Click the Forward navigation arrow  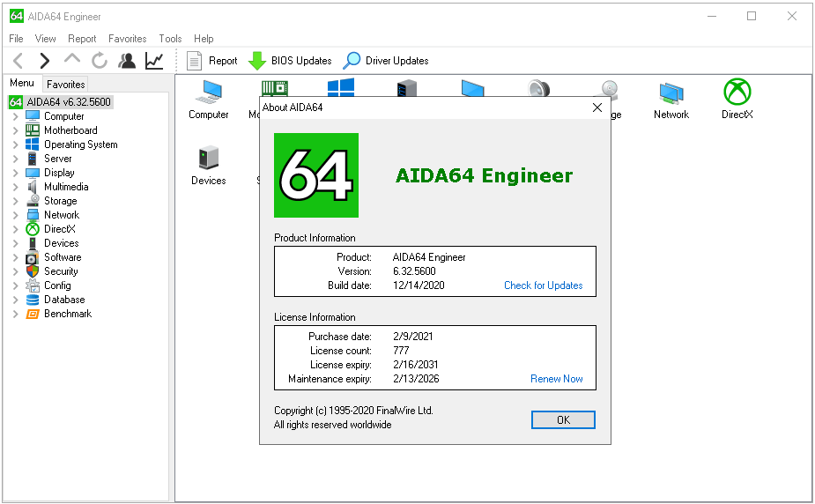45,61
